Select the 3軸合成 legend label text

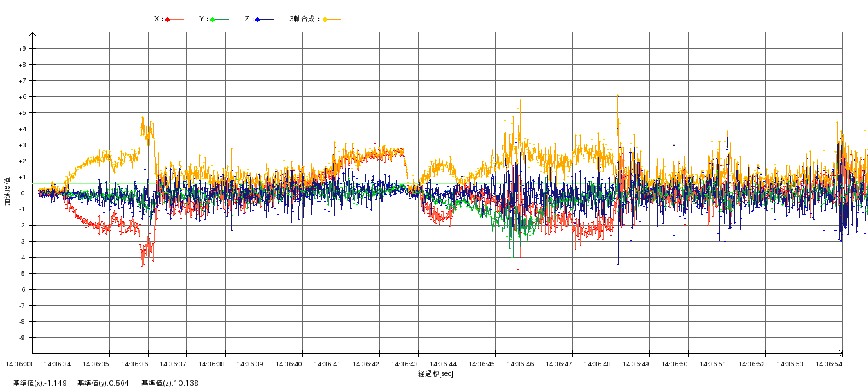[x=303, y=19]
